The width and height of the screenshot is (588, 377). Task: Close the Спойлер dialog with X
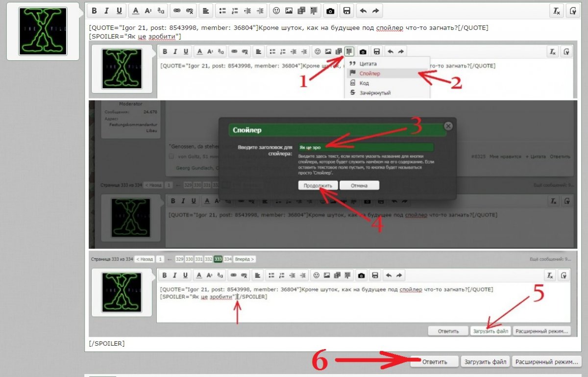[447, 126]
